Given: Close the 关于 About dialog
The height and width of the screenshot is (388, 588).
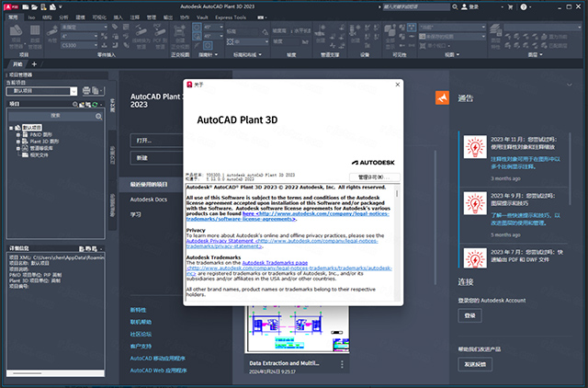Looking at the screenshot, I should pyautogui.click(x=398, y=85).
